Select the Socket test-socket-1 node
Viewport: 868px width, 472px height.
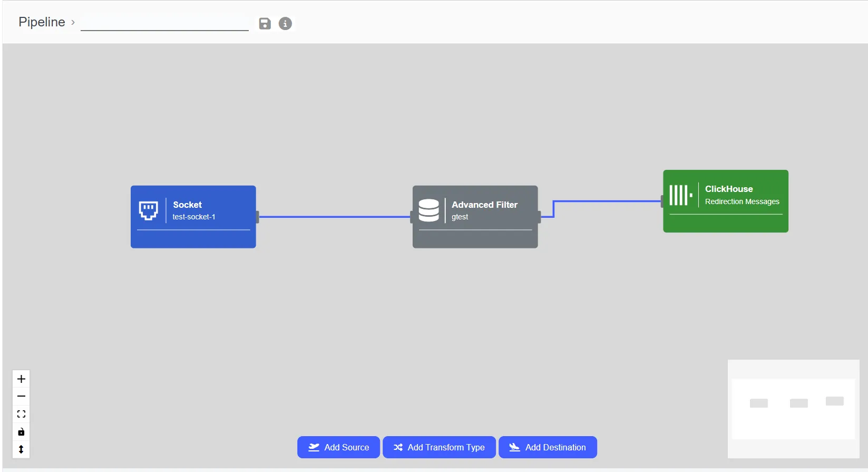pyautogui.click(x=193, y=217)
